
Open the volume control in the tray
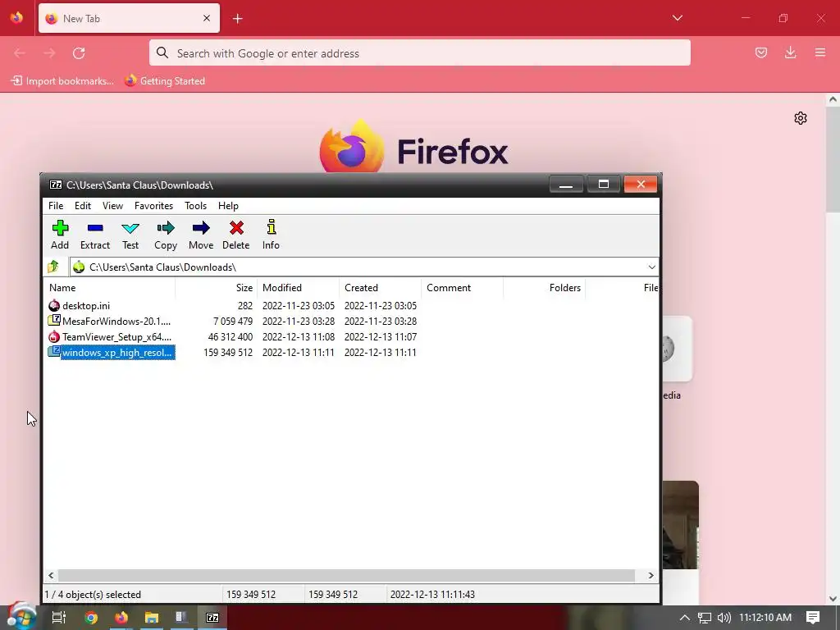[x=724, y=617]
